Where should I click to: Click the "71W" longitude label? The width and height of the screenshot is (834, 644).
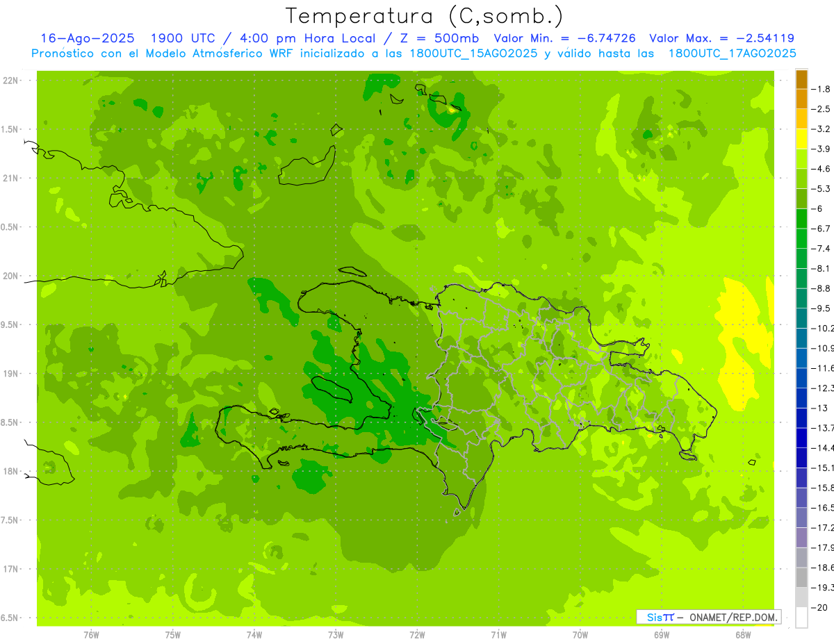(498, 634)
